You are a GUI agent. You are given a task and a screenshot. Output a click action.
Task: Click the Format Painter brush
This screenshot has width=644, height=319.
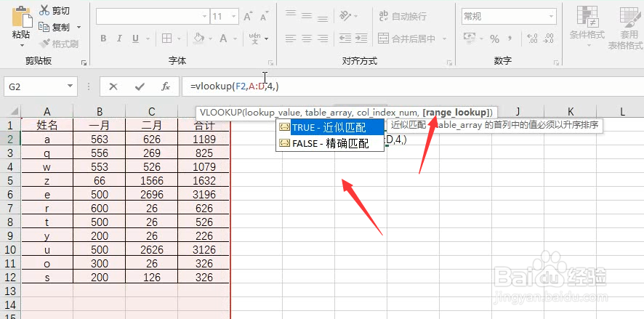45,44
